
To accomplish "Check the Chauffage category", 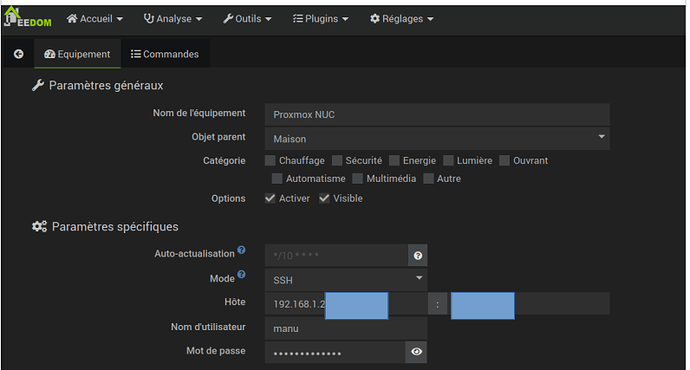I will (270, 161).
